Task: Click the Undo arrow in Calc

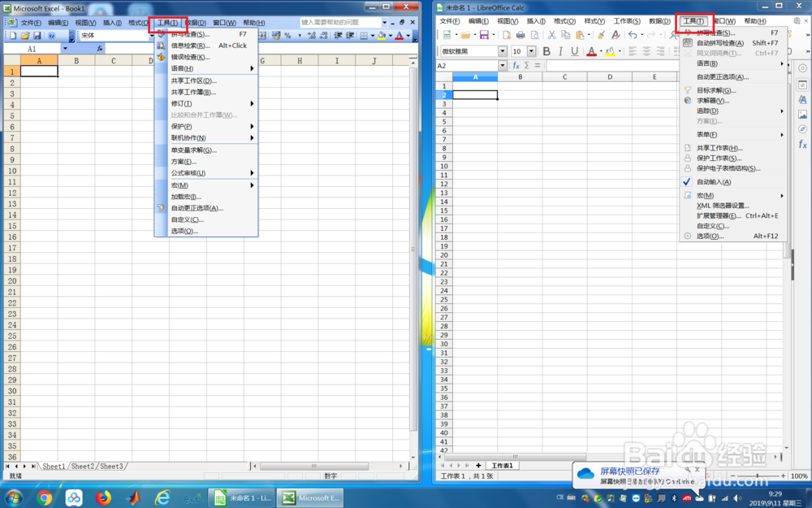Action: pyautogui.click(x=633, y=35)
